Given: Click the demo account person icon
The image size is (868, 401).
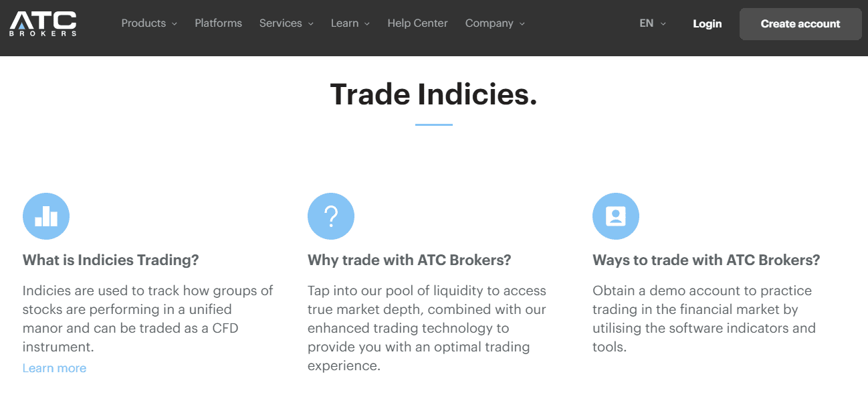Looking at the screenshot, I should [x=616, y=216].
